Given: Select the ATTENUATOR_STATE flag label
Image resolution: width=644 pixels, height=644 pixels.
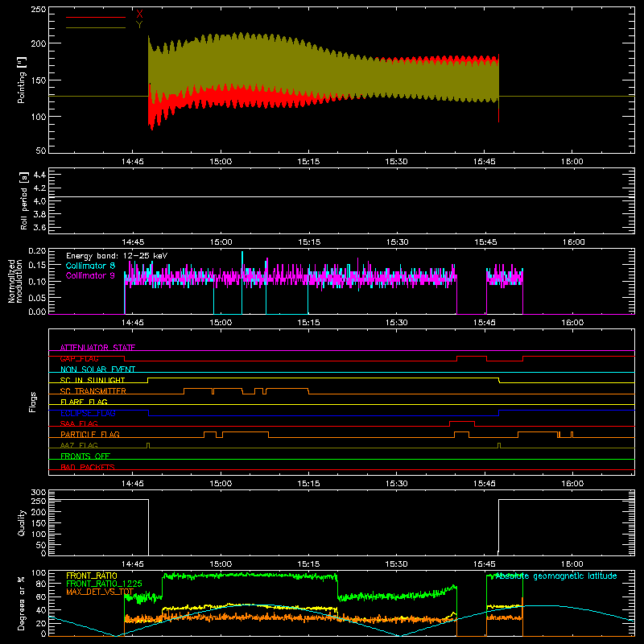Looking at the screenshot, I should click(97, 348).
